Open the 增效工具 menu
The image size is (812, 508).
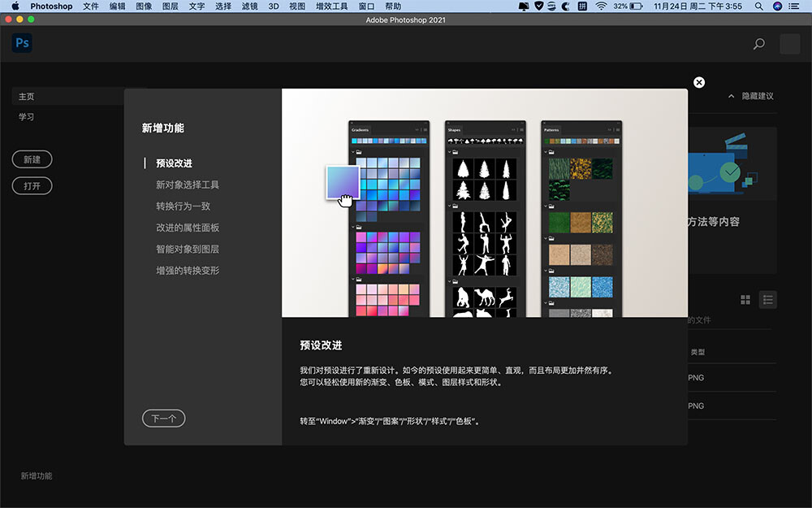click(x=331, y=7)
